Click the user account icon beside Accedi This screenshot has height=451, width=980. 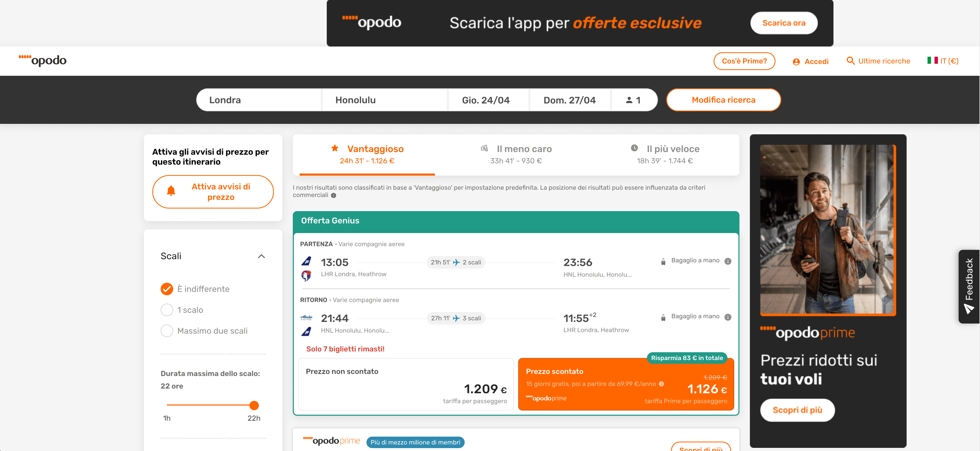coord(796,62)
